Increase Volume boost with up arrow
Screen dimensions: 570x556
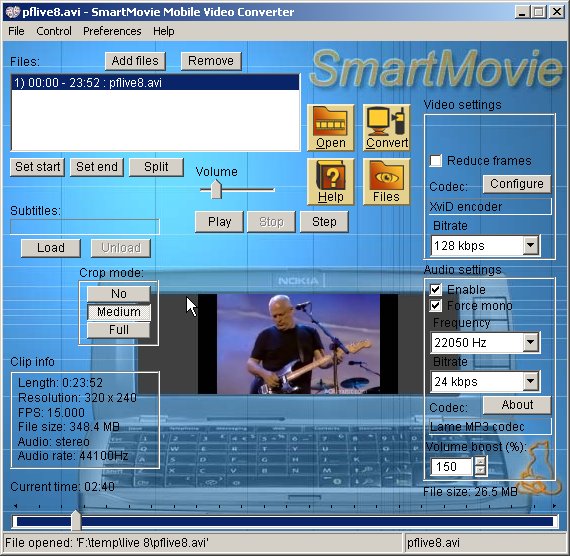click(480, 462)
